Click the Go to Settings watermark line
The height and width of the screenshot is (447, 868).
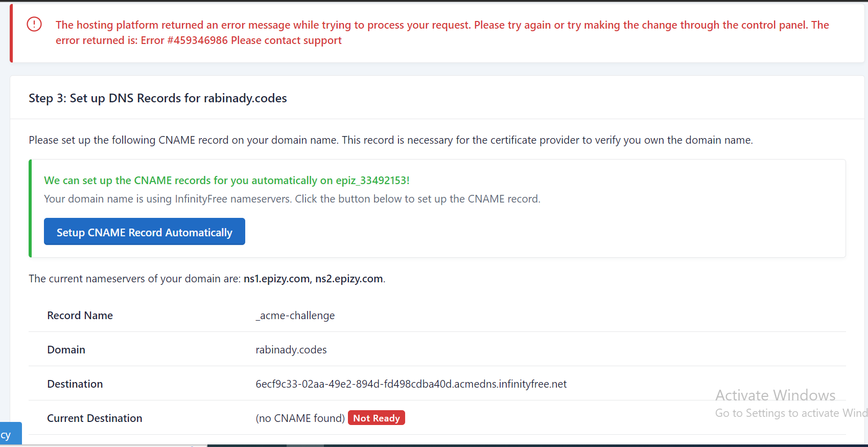tap(790, 413)
